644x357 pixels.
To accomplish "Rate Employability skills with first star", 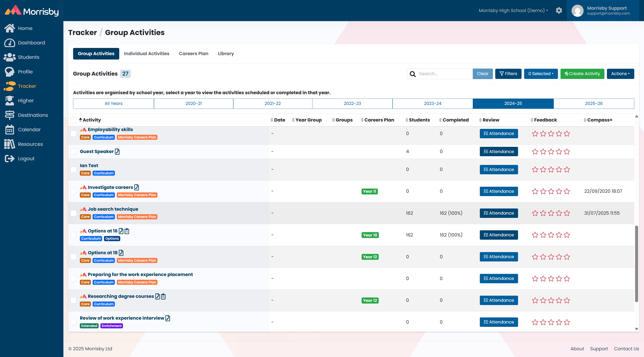I will click(x=535, y=134).
